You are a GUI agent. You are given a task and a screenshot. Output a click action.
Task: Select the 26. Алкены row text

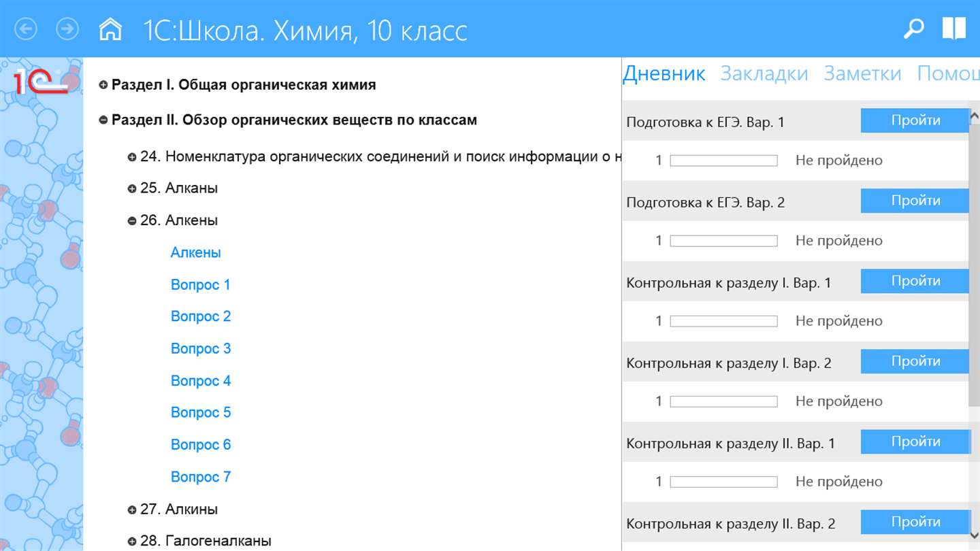(179, 220)
